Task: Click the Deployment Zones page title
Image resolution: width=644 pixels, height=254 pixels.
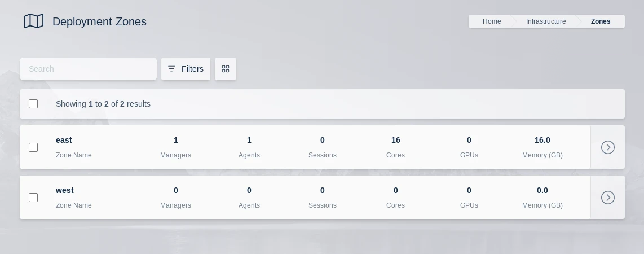Action: point(99,21)
